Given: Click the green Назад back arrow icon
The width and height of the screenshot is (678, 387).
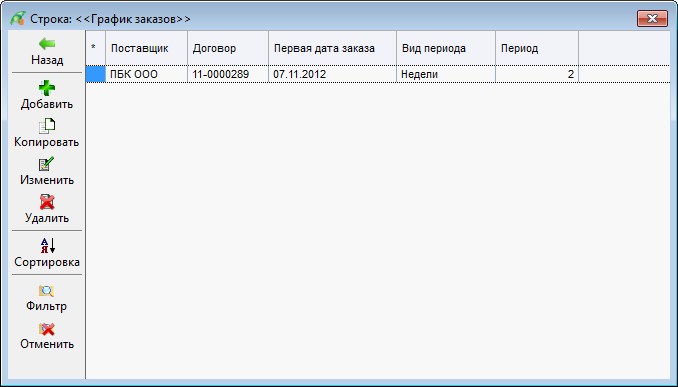Looking at the screenshot, I should 47,44.
